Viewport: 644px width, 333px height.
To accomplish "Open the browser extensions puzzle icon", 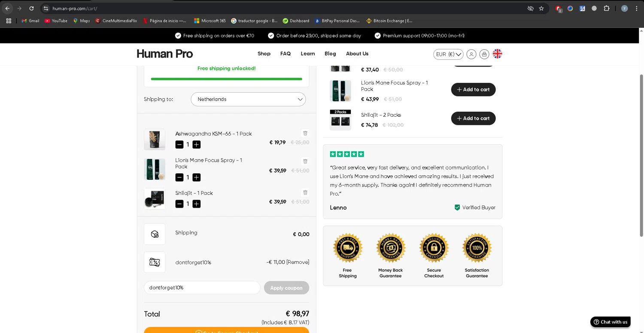I will click(607, 8).
